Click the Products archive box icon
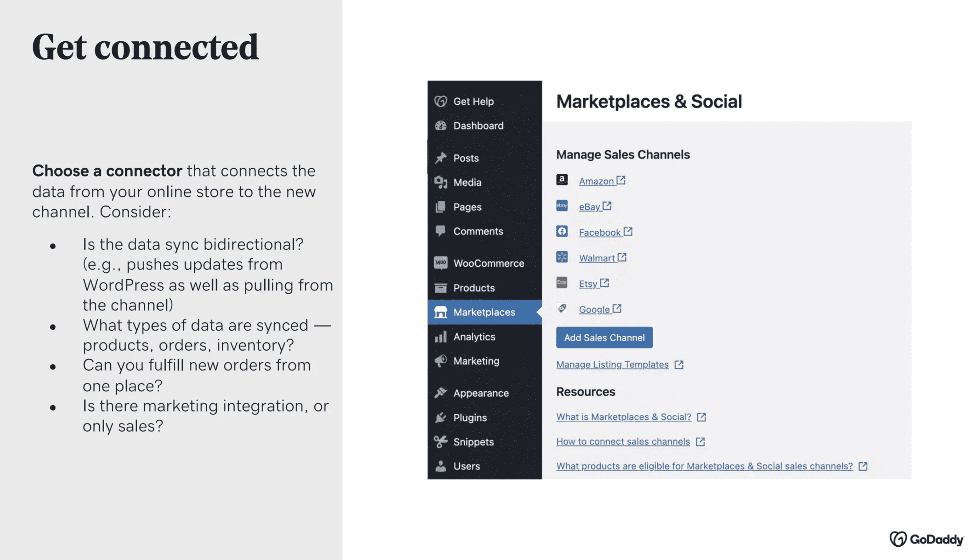The height and width of the screenshot is (560, 974). point(440,288)
